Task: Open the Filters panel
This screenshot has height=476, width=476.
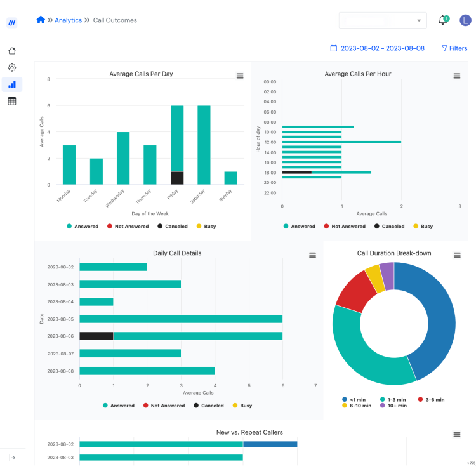Action: tap(454, 48)
